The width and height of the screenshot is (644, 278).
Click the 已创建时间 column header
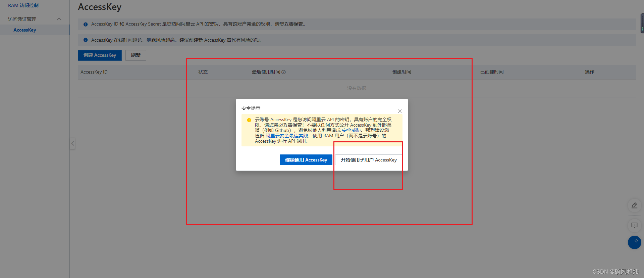492,72
